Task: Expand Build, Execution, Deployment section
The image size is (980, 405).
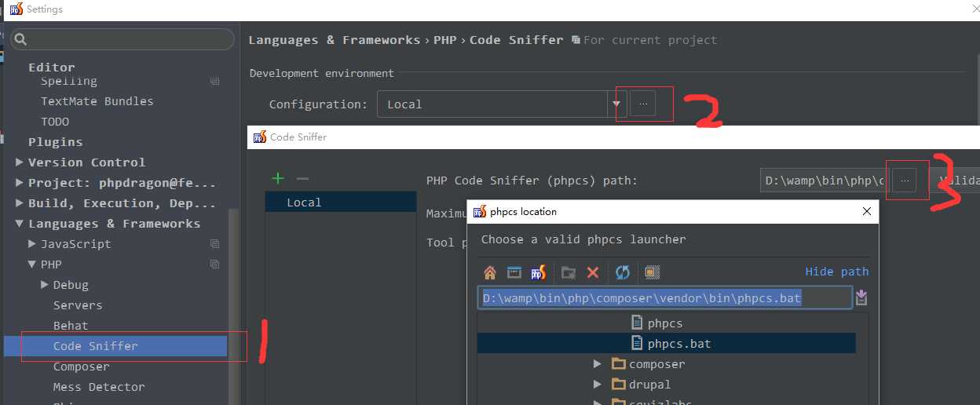Action: tap(19, 203)
